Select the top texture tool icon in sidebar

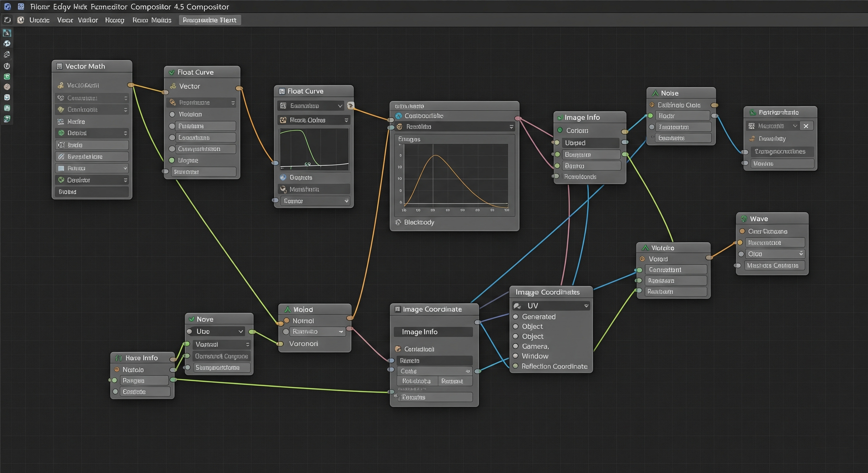coord(7,33)
